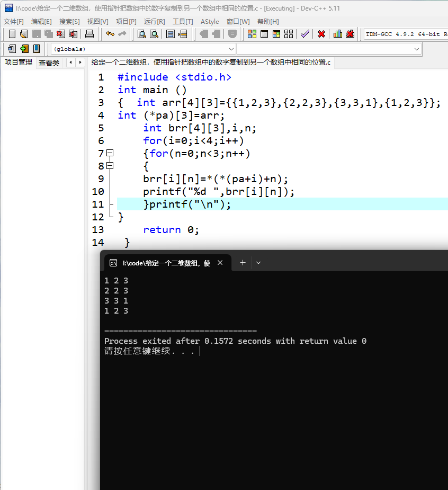Add a new console tab with plus
This screenshot has height=490, width=448.
[x=243, y=263]
